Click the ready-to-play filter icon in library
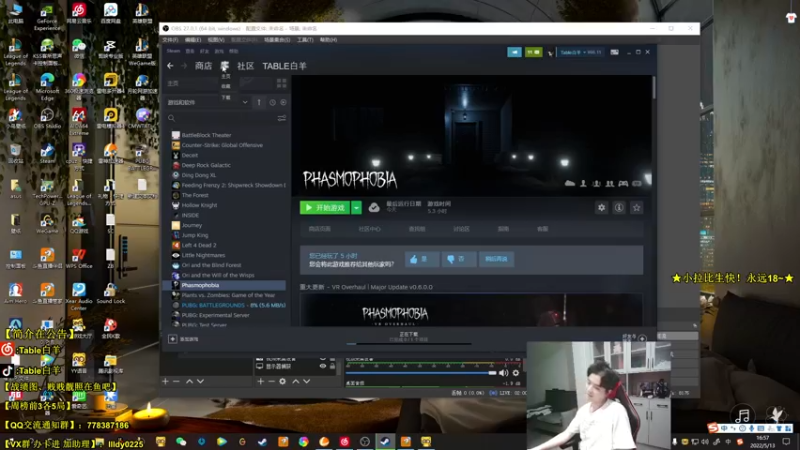 [283, 103]
